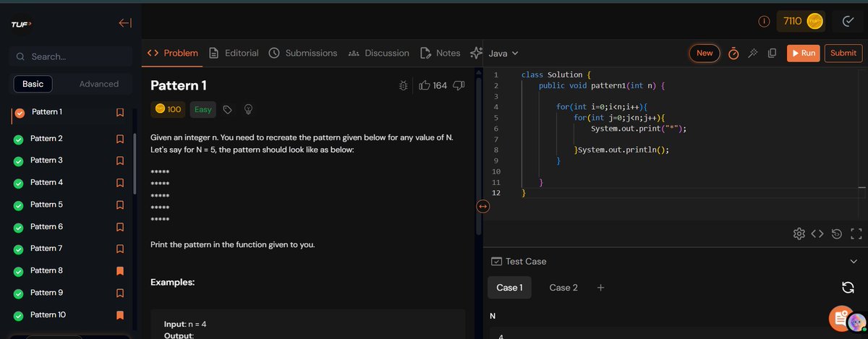This screenshot has width=868, height=339.
Task: Start the timer icon
Action: 733,53
